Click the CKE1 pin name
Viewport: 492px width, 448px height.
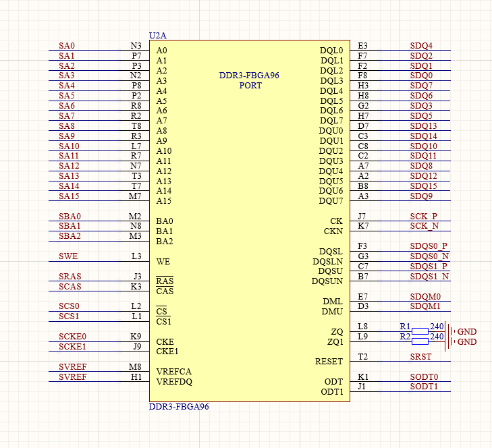click(167, 352)
